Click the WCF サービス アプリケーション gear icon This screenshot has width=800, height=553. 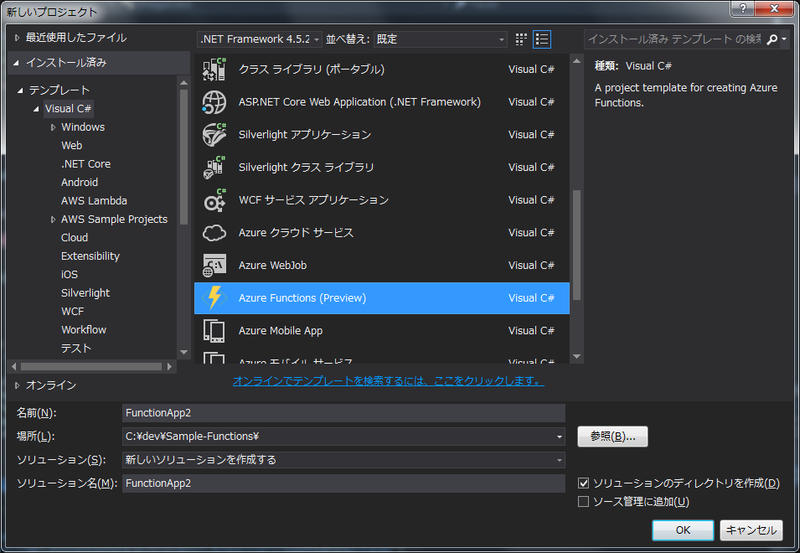click(x=214, y=200)
